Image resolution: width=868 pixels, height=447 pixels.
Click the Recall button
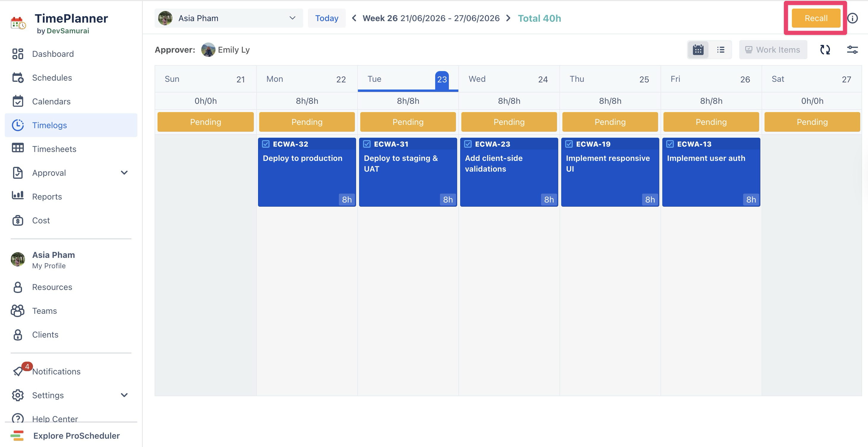click(816, 18)
